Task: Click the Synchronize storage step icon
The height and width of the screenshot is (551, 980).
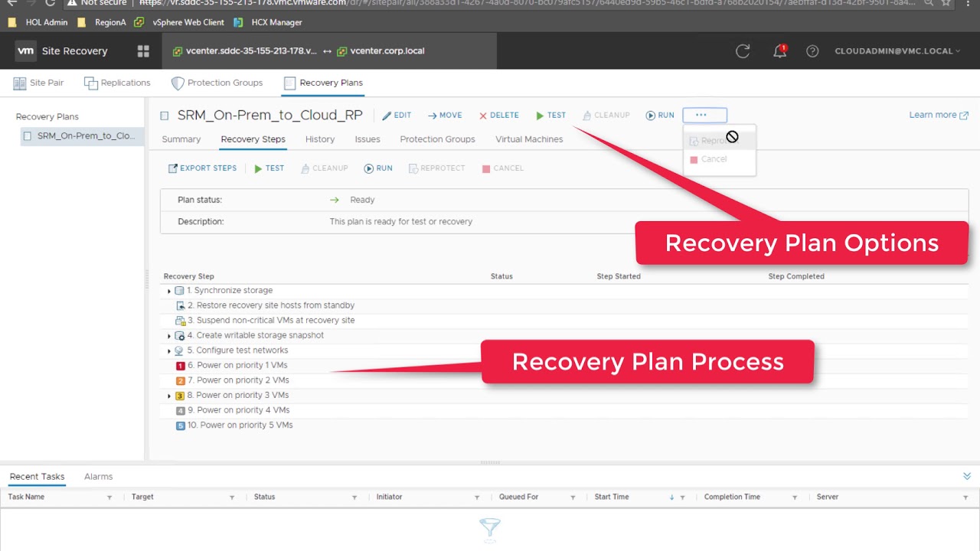Action: coord(179,291)
